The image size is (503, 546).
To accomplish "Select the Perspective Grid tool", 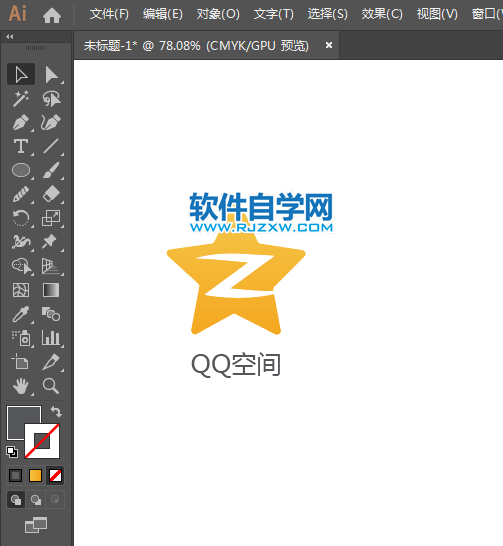I will click(51, 266).
